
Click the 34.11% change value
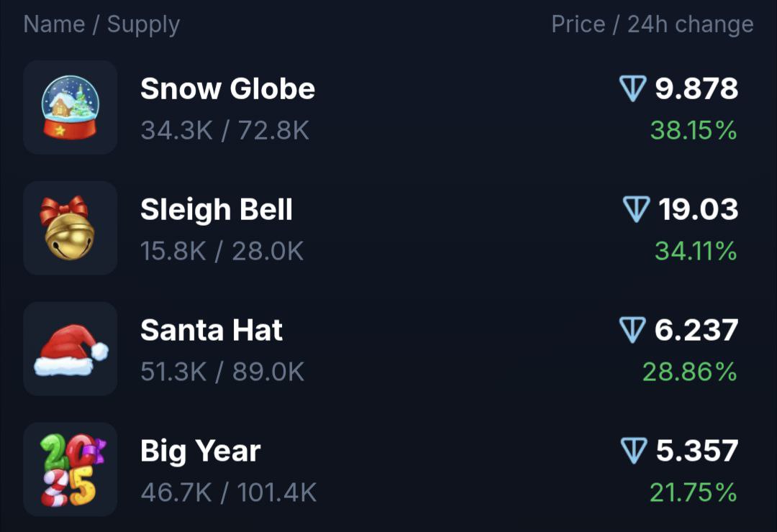[696, 251]
